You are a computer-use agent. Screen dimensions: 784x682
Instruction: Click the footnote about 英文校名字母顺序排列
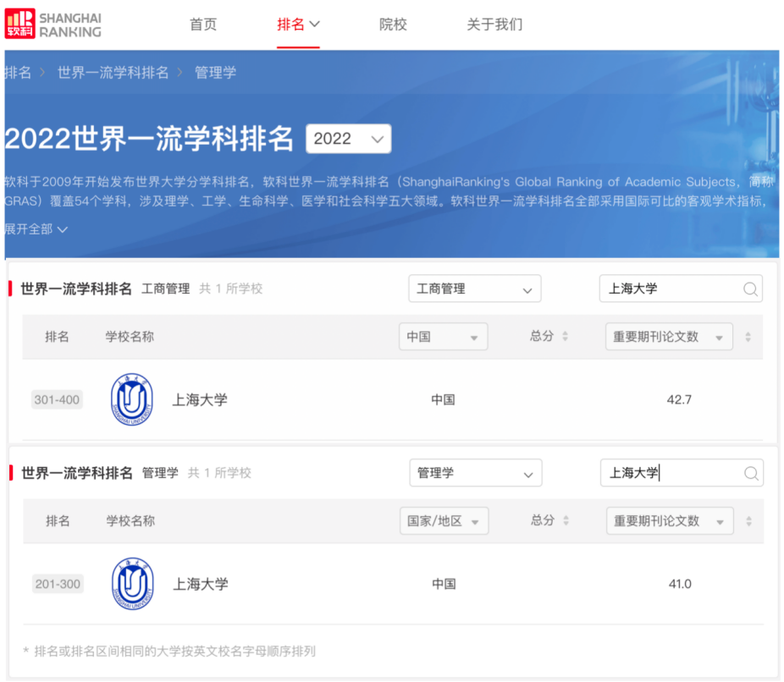[x=169, y=652]
